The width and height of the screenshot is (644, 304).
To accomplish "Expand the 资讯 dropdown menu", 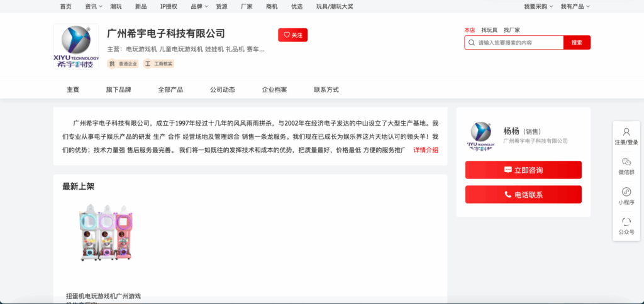I will [94, 6].
